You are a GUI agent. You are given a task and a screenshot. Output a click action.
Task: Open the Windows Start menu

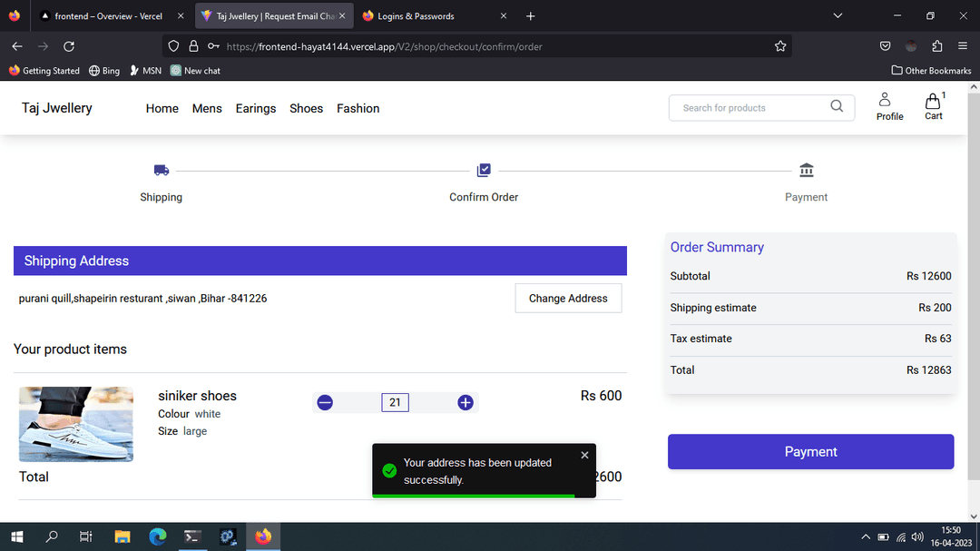click(17, 536)
